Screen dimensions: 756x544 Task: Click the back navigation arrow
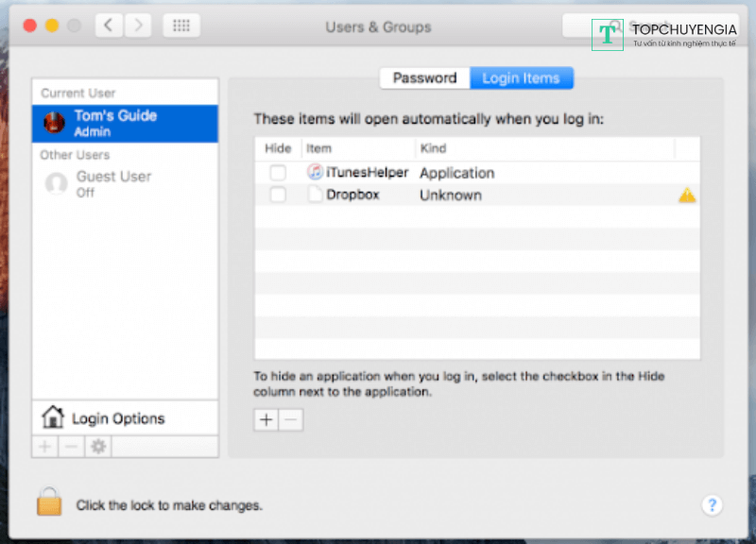tap(109, 25)
